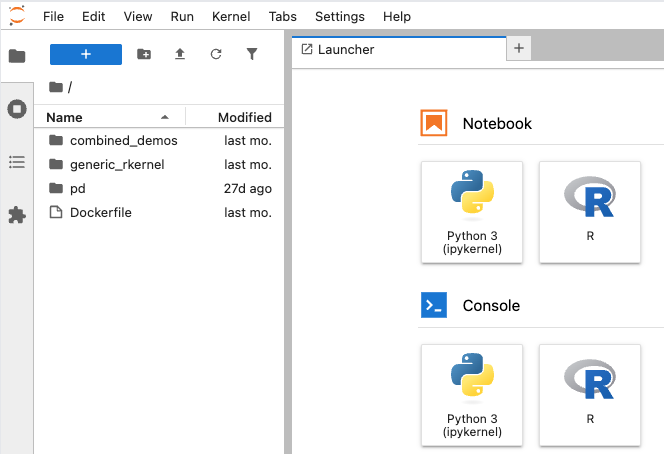
Task: Click 'last mo.' beside Dockerfile
Action: pyautogui.click(x=248, y=213)
